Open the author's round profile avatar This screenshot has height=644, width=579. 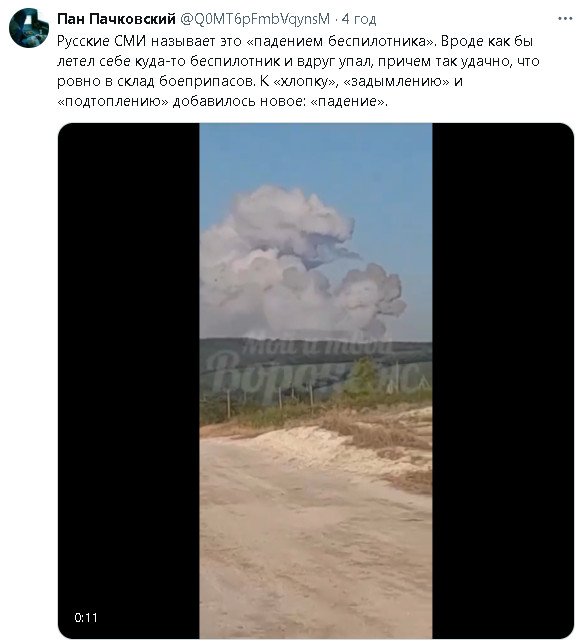(x=29, y=28)
